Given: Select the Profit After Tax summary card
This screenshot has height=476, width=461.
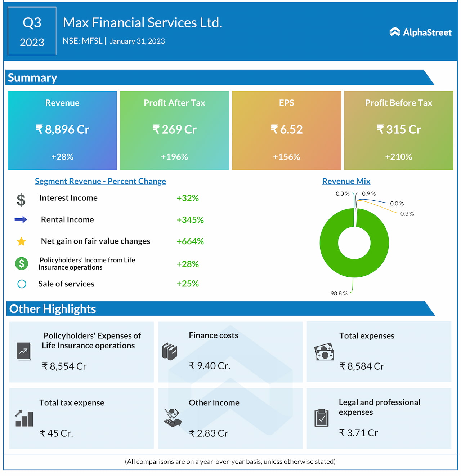Looking at the screenshot, I should coord(174,130).
